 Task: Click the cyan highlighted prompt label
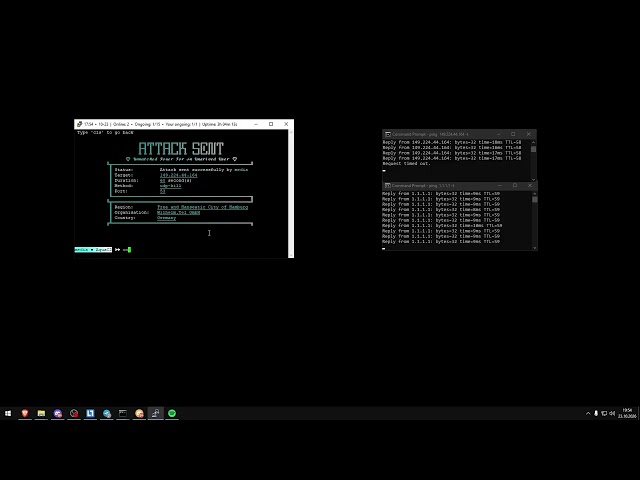click(x=93, y=249)
